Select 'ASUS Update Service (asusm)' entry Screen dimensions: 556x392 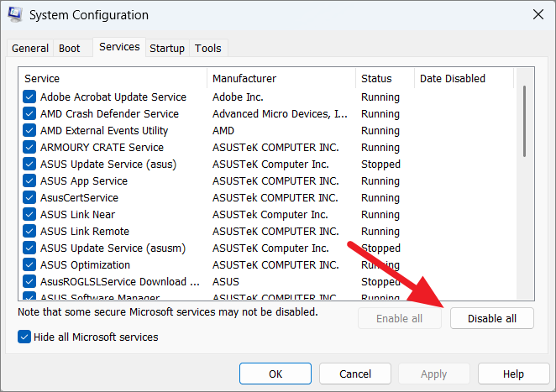[x=113, y=248]
